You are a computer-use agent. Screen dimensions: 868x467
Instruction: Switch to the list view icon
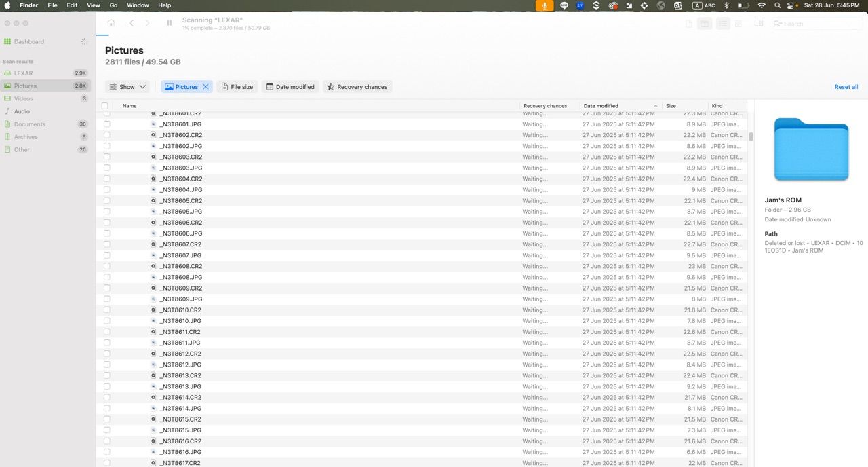pos(723,24)
